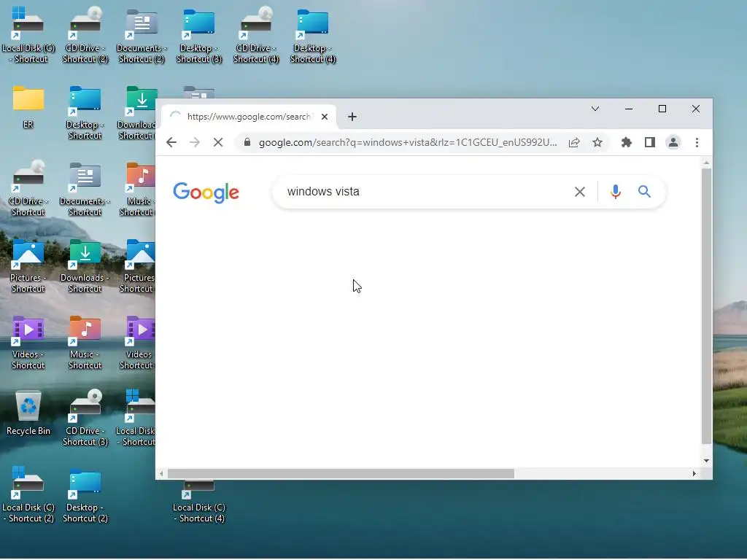Select Documents - Shortcut (2) icon
The height and width of the screenshot is (560, 747).
[x=142, y=35]
